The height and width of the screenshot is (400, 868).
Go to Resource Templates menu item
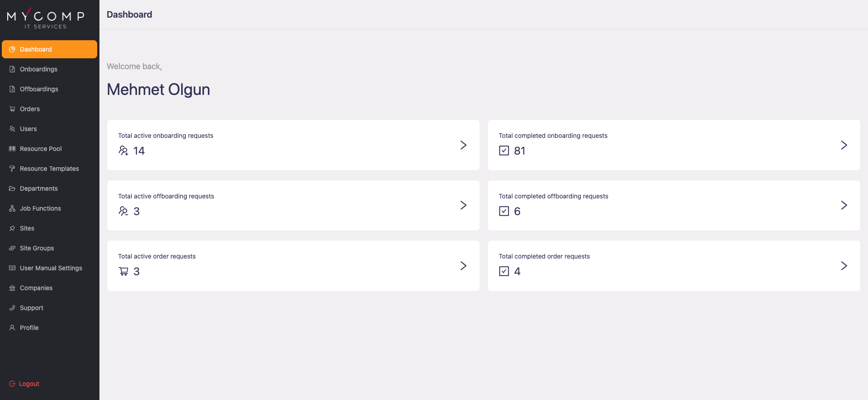coord(49,169)
